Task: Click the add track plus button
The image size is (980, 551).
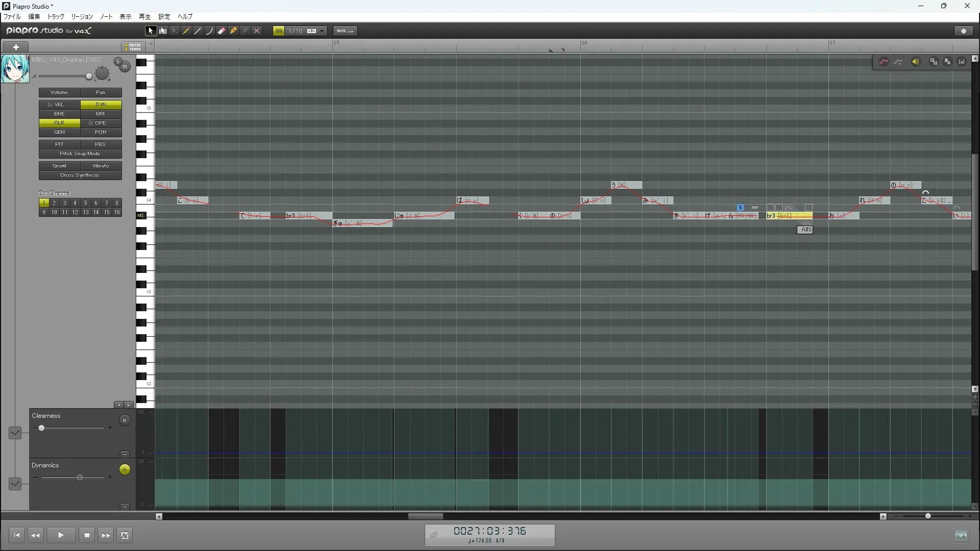Action: click(16, 47)
